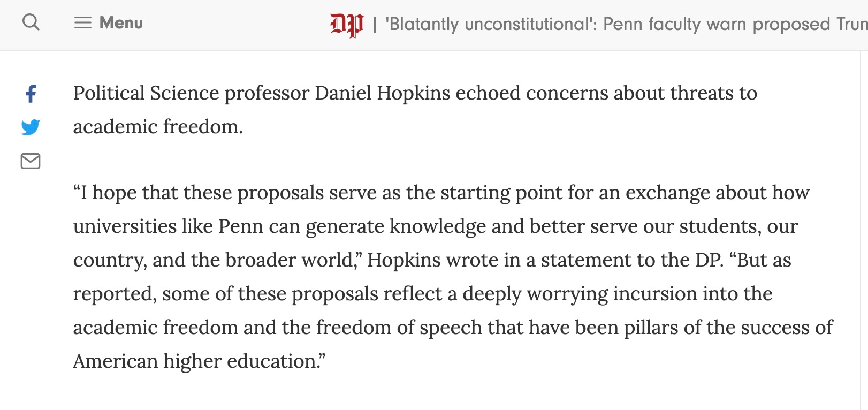868x410 pixels.
Task: Go to the DP logo homepage
Action: pos(346,24)
